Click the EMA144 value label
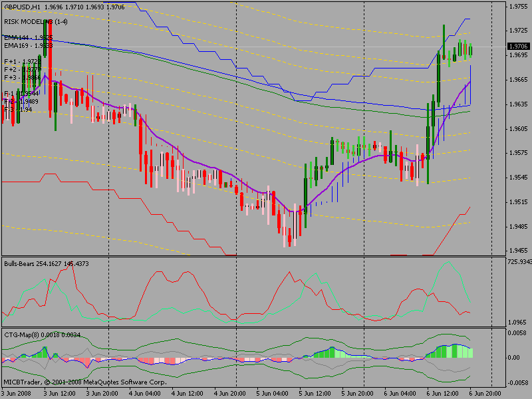 pos(28,38)
